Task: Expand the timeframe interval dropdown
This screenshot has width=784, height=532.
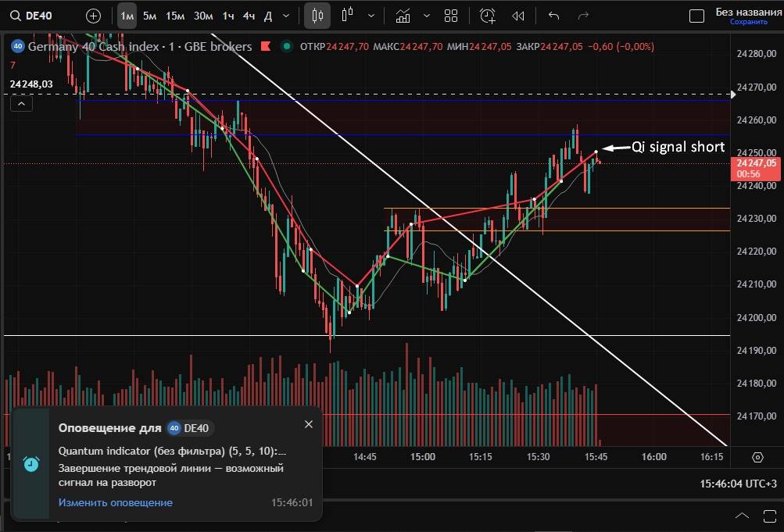Action: (x=286, y=16)
